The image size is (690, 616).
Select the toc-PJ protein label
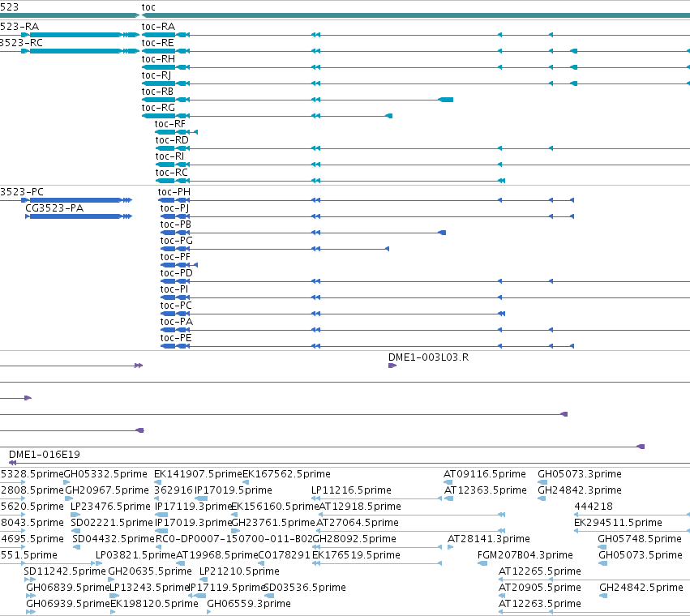click(174, 208)
